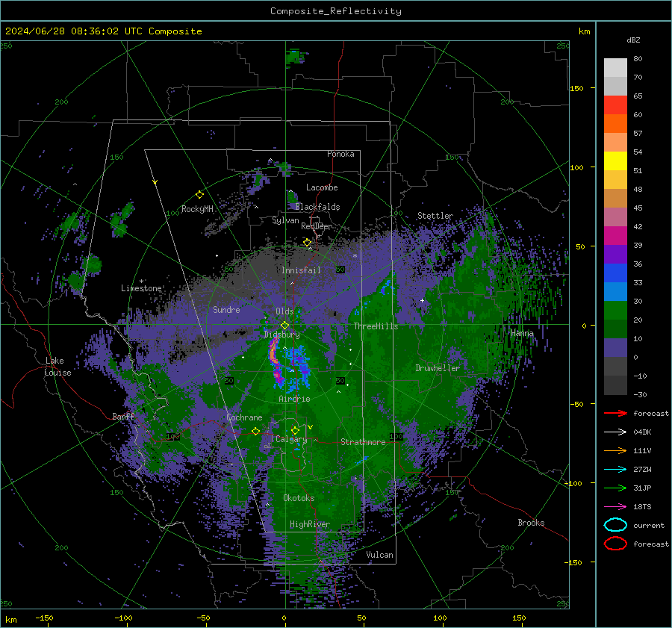Click the slate-purple 0-10 dBZ swatch

point(615,348)
